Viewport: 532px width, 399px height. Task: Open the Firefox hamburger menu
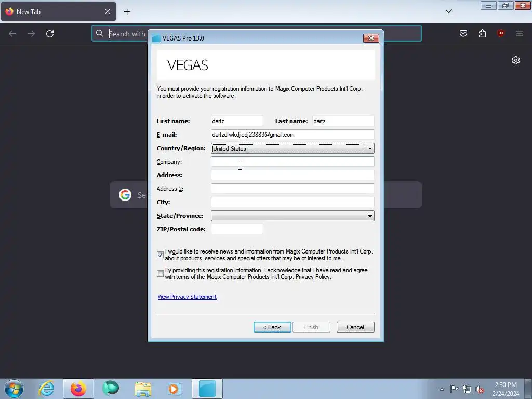tap(520, 33)
